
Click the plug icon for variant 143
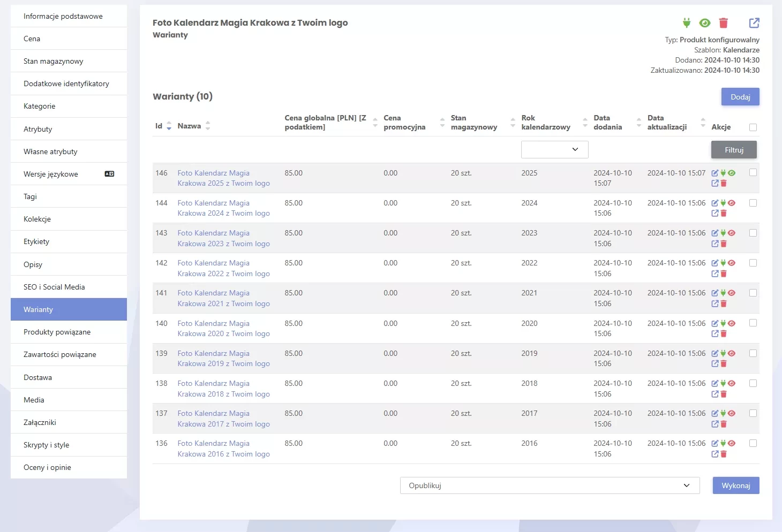click(x=723, y=233)
